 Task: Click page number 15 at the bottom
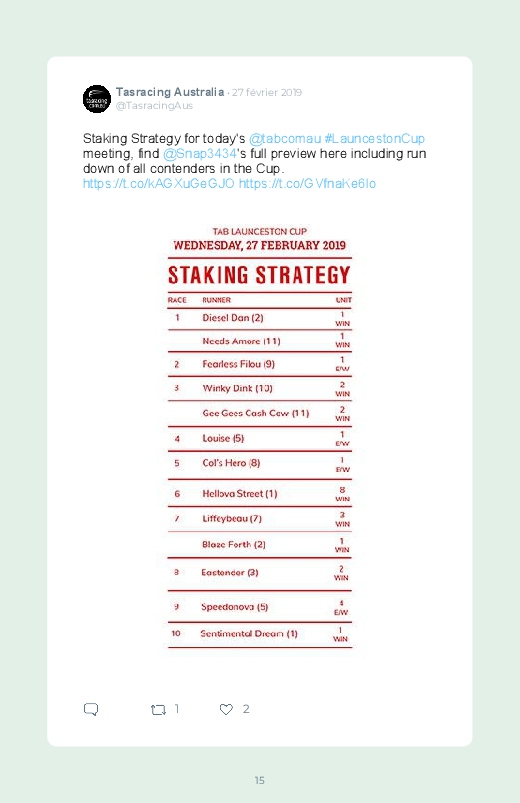click(260, 780)
